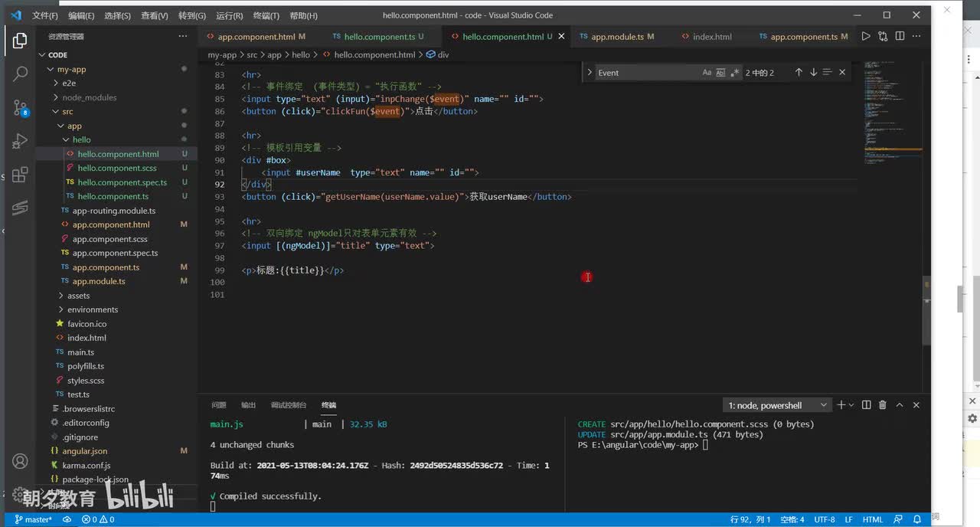Switch to the app.module.ts tab

(616, 37)
